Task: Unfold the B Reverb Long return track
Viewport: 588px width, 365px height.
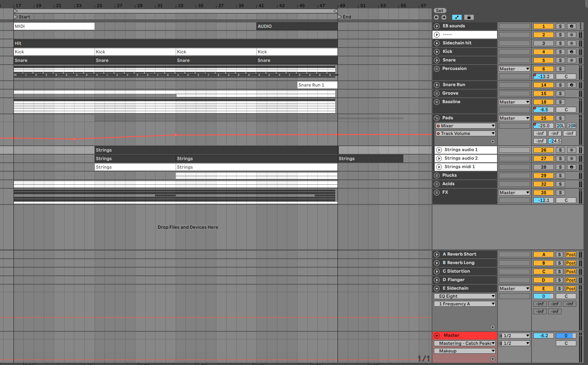Action: 437,263
